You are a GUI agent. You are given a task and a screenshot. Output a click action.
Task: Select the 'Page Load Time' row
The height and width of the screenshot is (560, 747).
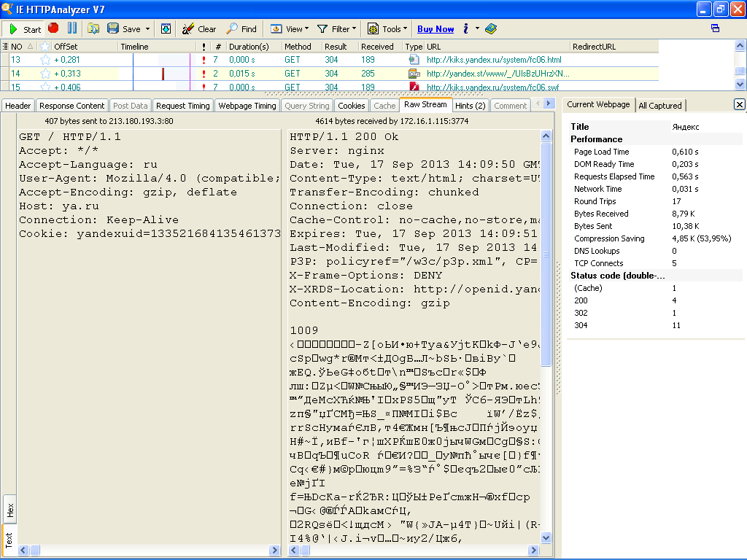pos(656,152)
